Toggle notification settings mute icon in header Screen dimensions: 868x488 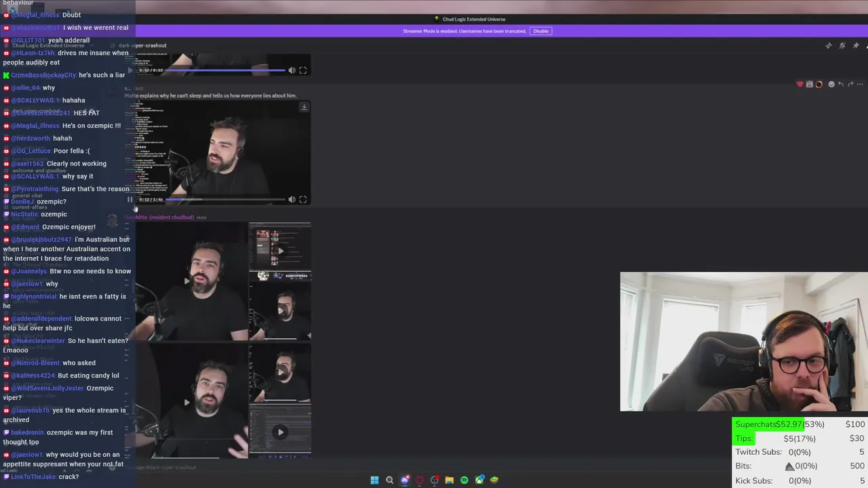pyautogui.click(x=842, y=45)
